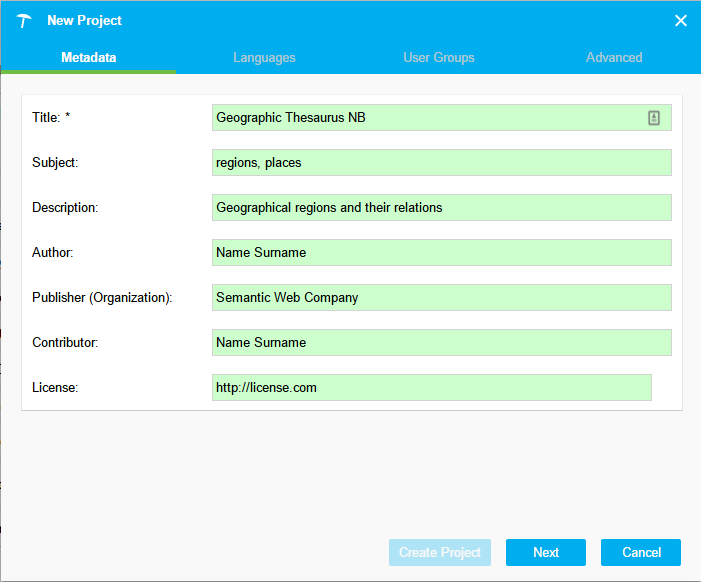Click the "Title: *" field label
701x582 pixels.
(51, 118)
